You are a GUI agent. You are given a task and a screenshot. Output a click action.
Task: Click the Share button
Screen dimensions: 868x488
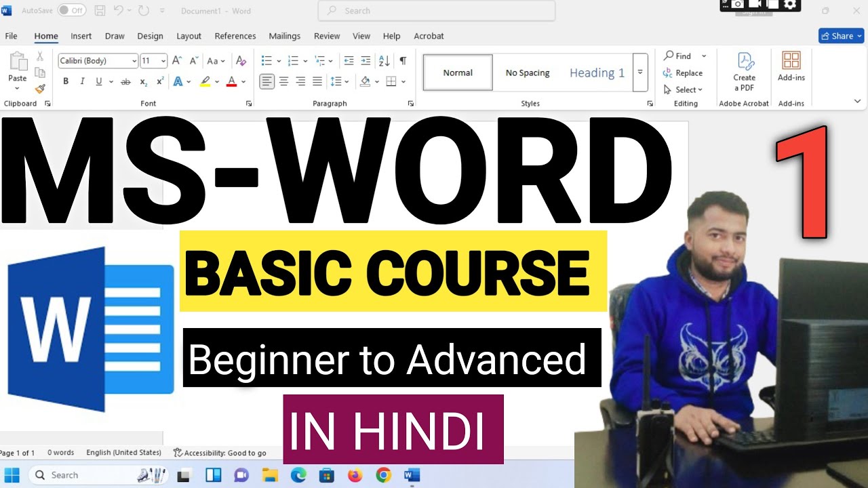point(842,36)
